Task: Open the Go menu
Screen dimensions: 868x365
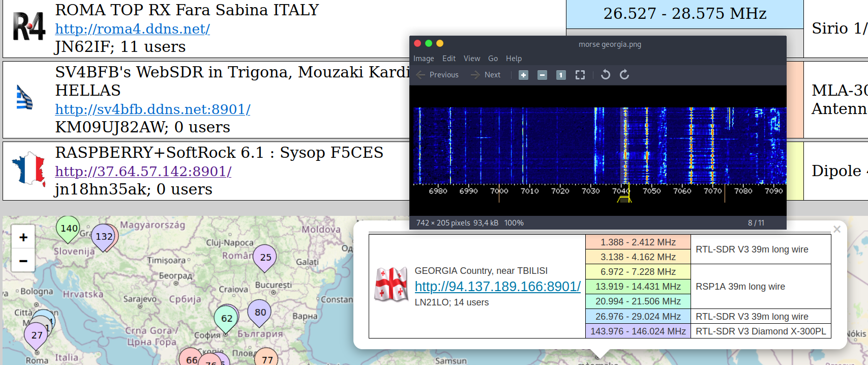Action: tap(493, 59)
